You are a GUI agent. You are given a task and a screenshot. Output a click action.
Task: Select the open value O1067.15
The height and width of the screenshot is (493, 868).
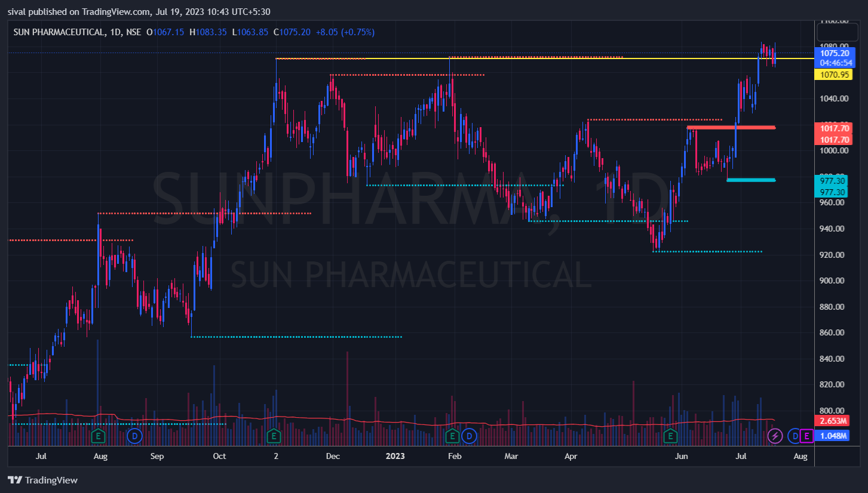166,32
